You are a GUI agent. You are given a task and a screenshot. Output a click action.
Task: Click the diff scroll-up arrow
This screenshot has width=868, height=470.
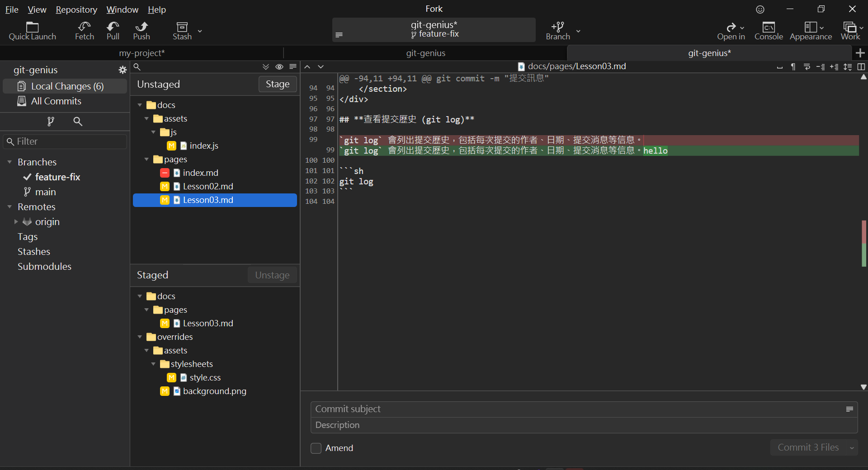pos(863,77)
